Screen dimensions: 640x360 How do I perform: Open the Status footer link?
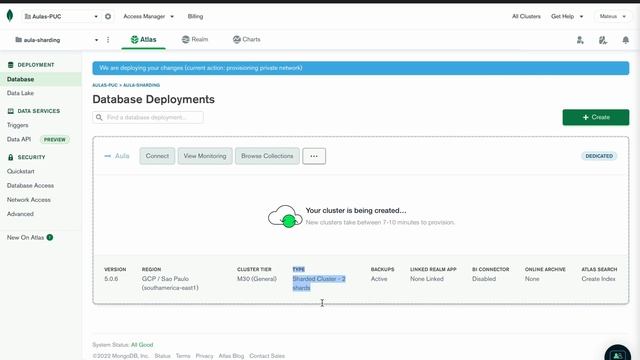(162, 356)
